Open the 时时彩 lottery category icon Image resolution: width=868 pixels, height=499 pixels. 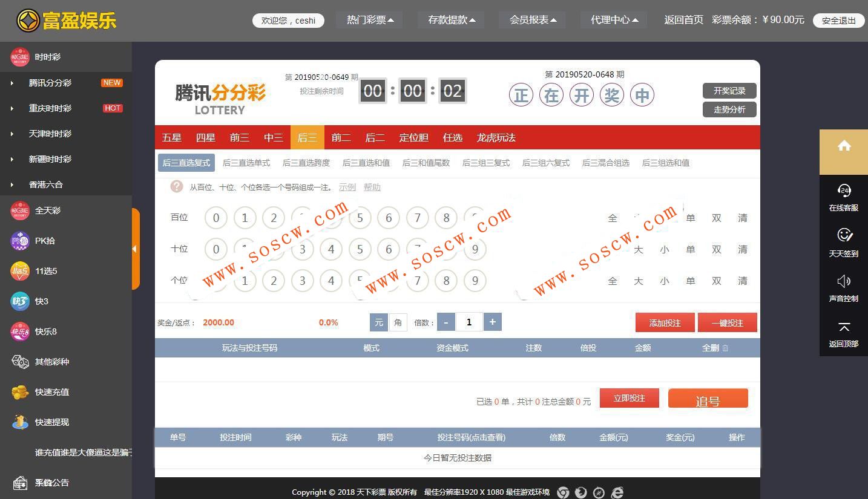pyautogui.click(x=20, y=57)
